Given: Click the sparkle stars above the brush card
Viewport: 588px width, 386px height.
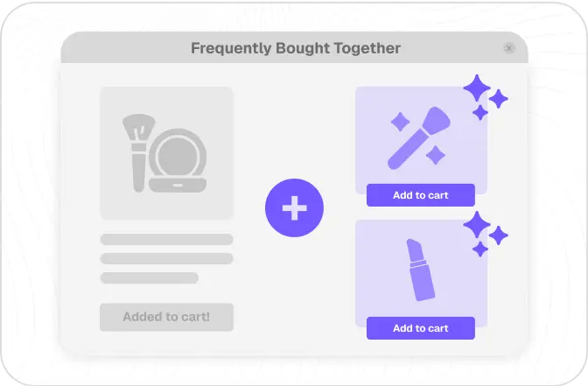Looking at the screenshot, I should click(484, 95).
